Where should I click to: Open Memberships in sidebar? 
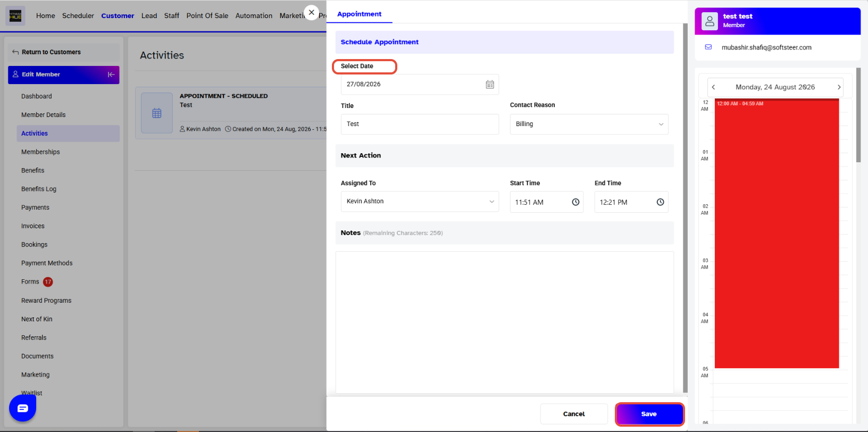click(40, 152)
